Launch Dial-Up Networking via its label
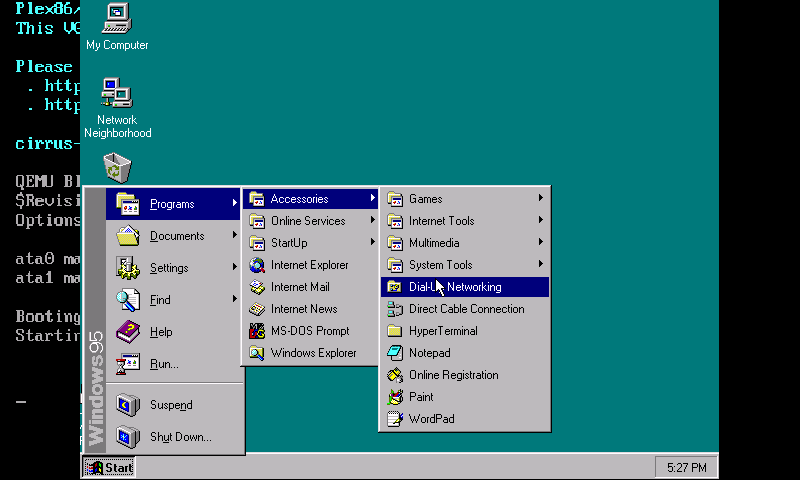The image size is (800, 480). [x=455, y=287]
